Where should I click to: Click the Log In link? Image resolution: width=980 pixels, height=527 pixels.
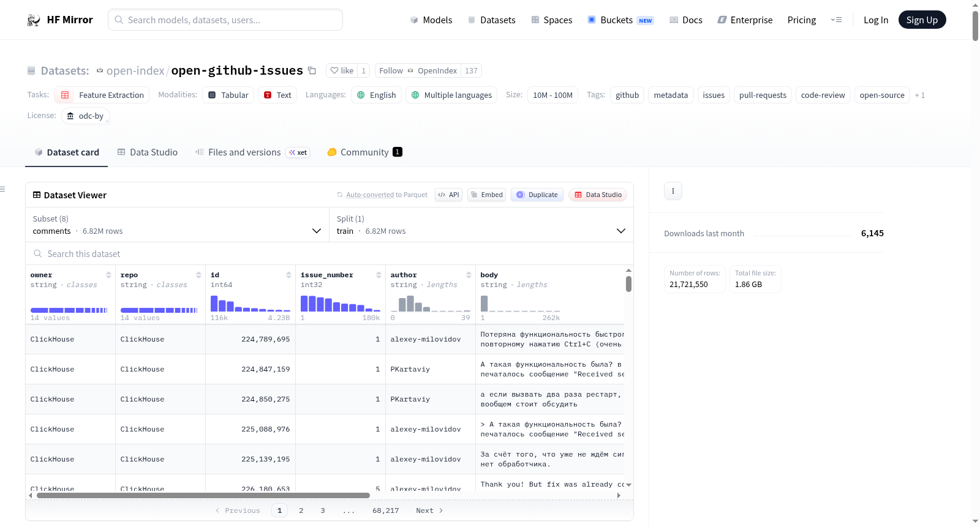[876, 20]
